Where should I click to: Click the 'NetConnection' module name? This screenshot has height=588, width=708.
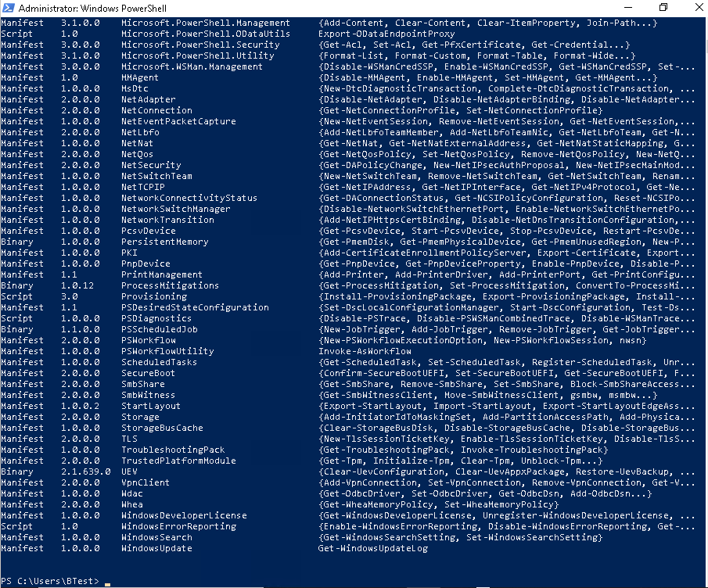click(156, 110)
